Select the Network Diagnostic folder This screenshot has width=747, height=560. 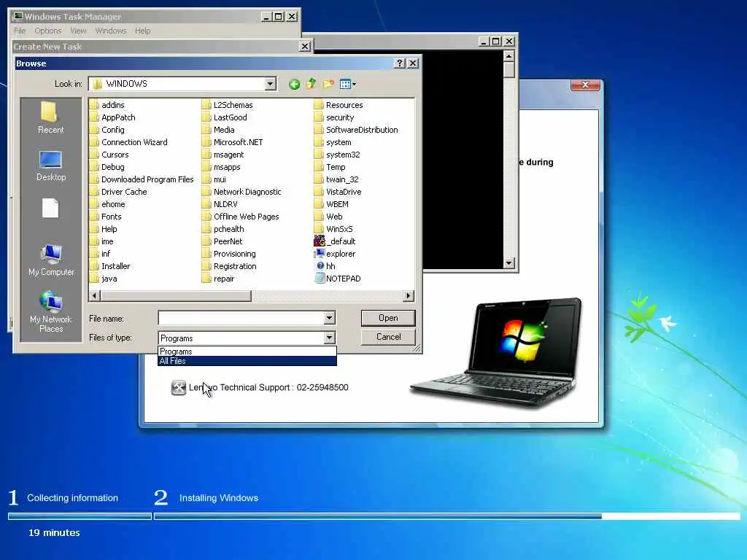(x=241, y=192)
